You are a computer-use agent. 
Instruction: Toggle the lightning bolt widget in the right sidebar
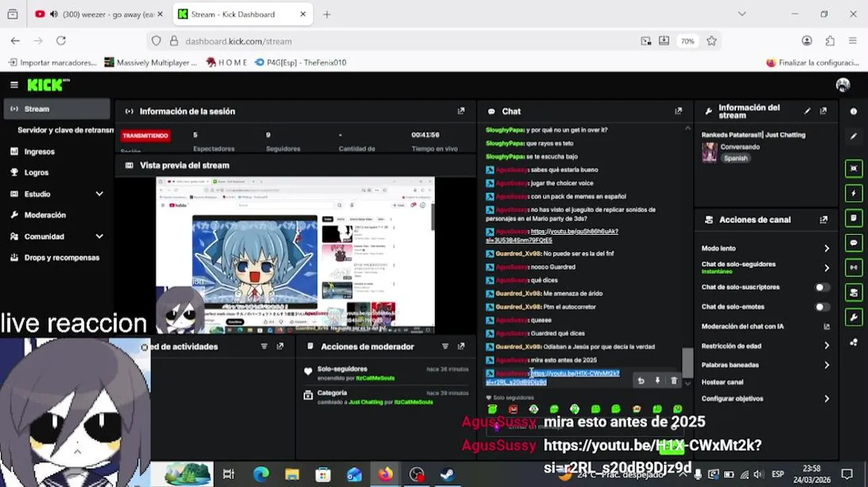pyautogui.click(x=853, y=193)
